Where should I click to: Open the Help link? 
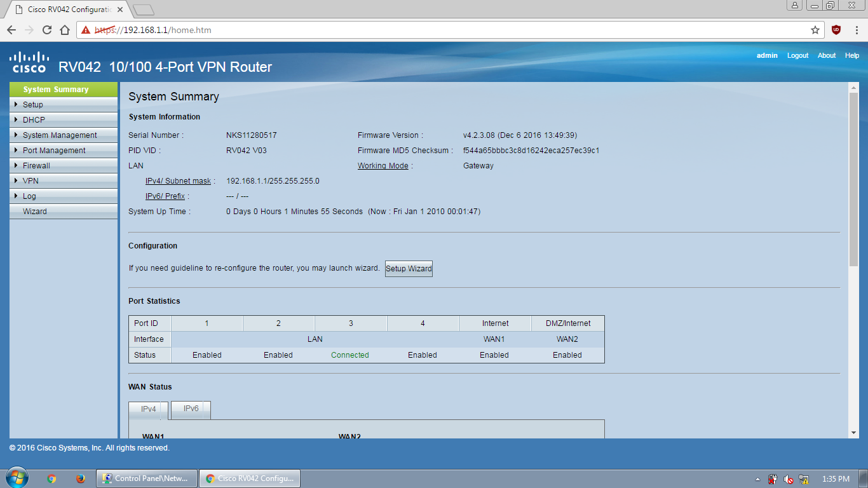coord(852,55)
